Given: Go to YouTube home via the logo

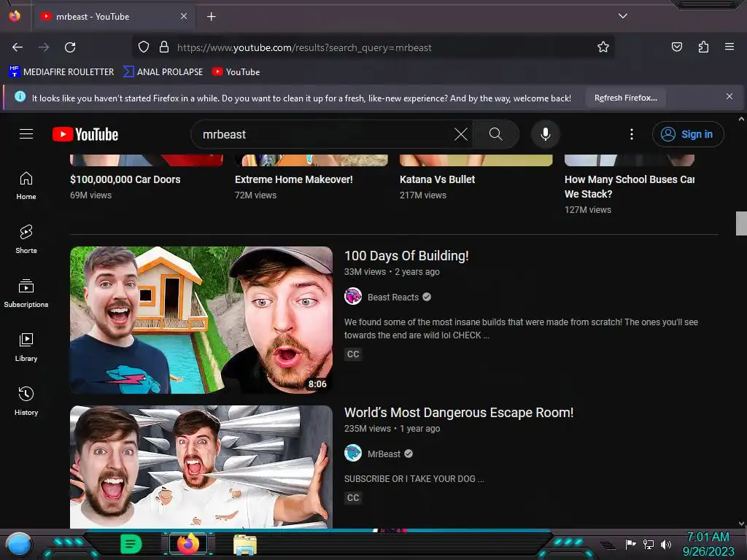Looking at the screenshot, I should pos(85,134).
